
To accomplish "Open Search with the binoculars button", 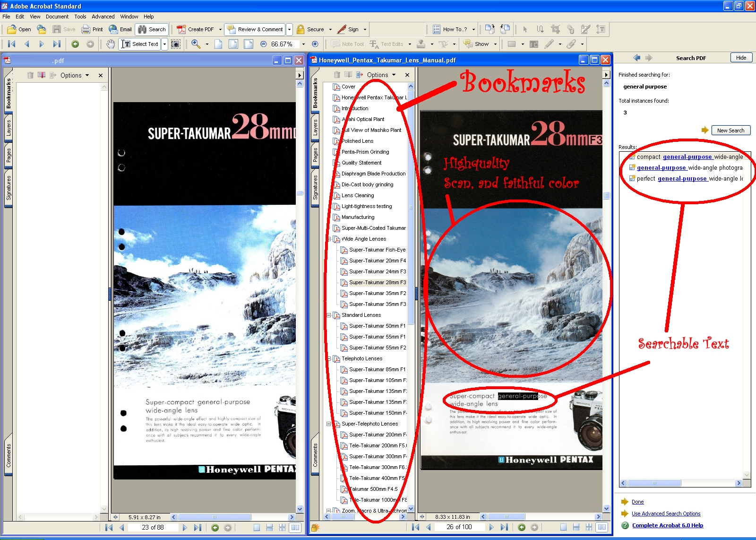I will tap(152, 29).
